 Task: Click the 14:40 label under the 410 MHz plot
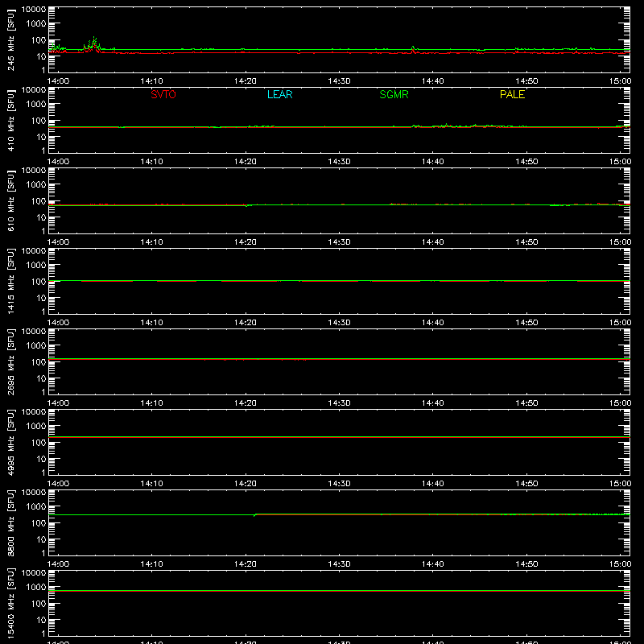click(x=433, y=162)
